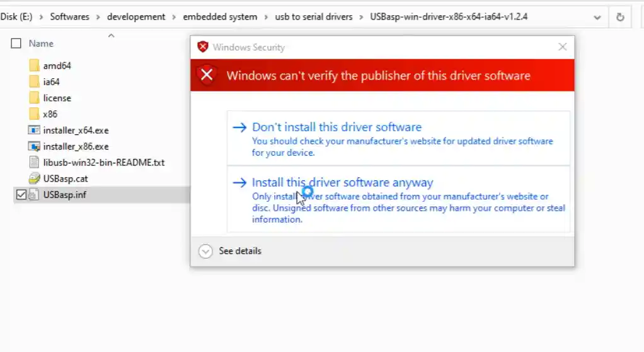Select the x86 folder icon
Viewport: 644px width, 352px height.
[x=35, y=114]
